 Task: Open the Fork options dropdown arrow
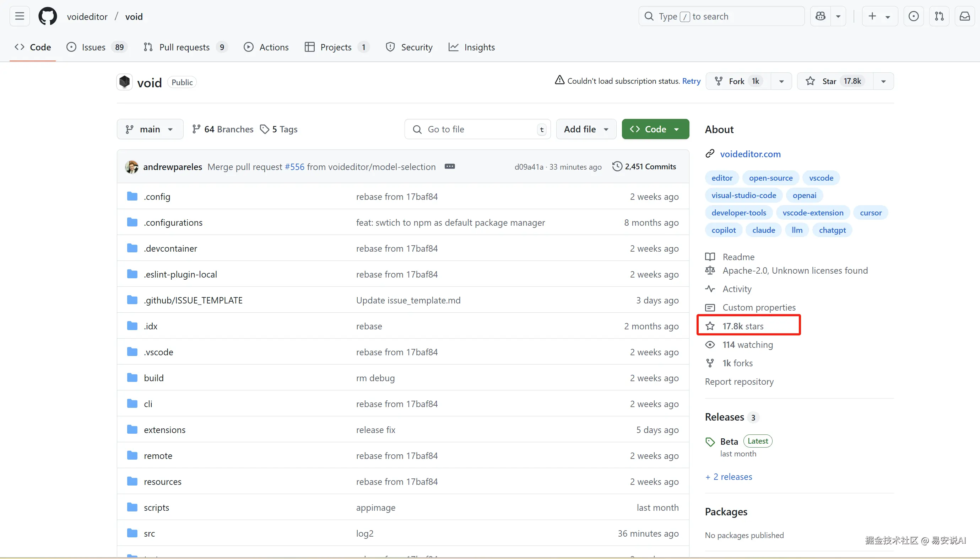coord(781,81)
